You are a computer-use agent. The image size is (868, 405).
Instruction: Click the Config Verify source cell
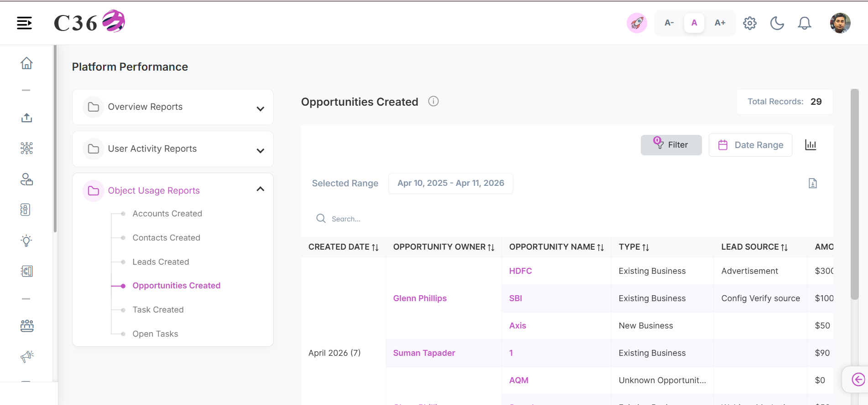pos(760,298)
